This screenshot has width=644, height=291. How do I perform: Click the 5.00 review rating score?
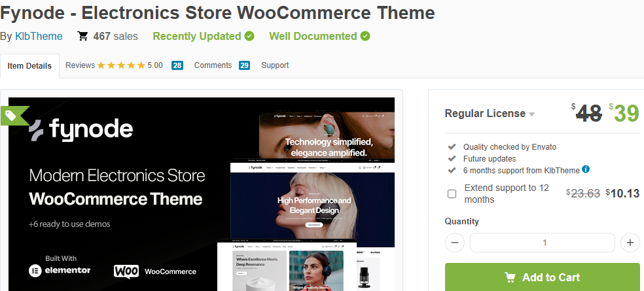point(155,65)
